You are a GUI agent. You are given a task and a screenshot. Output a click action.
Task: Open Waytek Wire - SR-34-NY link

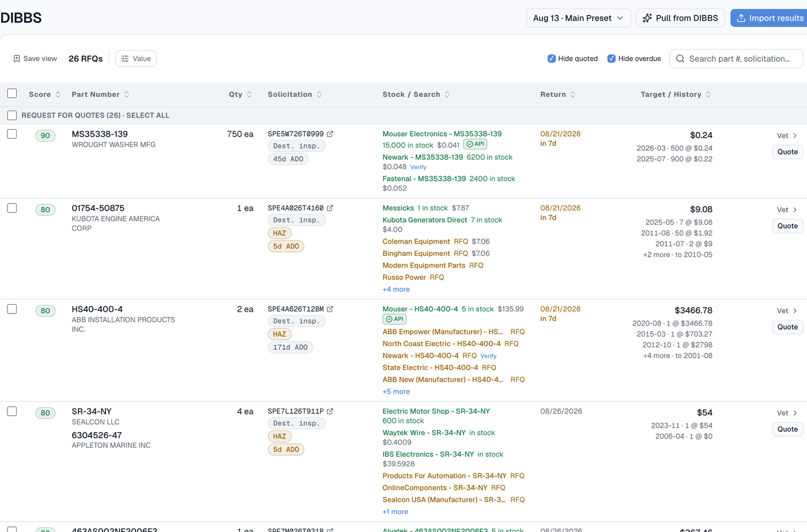(x=424, y=433)
